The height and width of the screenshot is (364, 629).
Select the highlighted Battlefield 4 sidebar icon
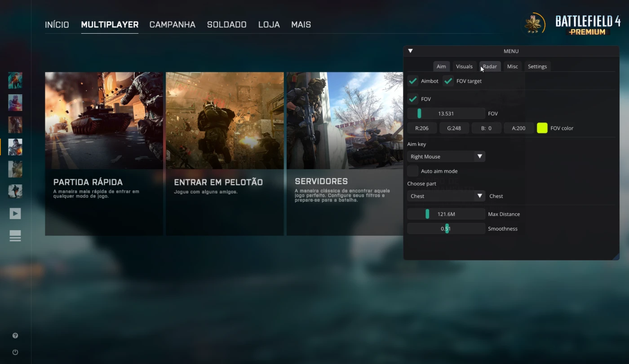[x=15, y=147]
